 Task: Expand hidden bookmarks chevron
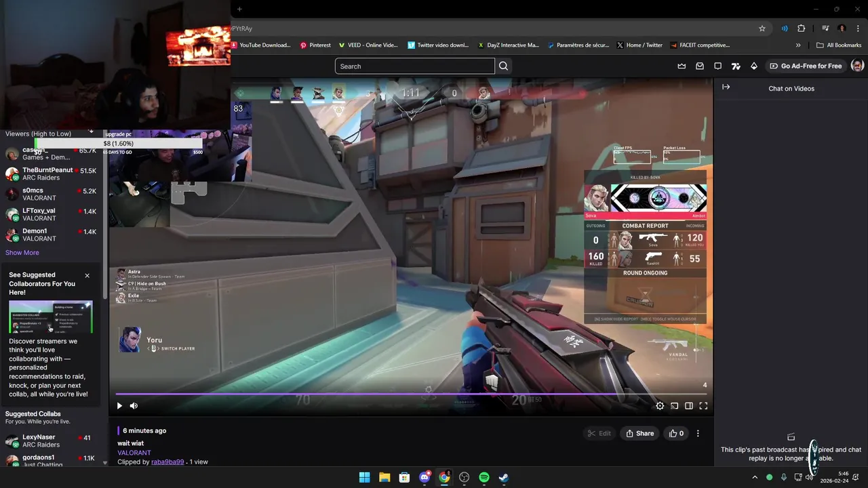[798, 45]
